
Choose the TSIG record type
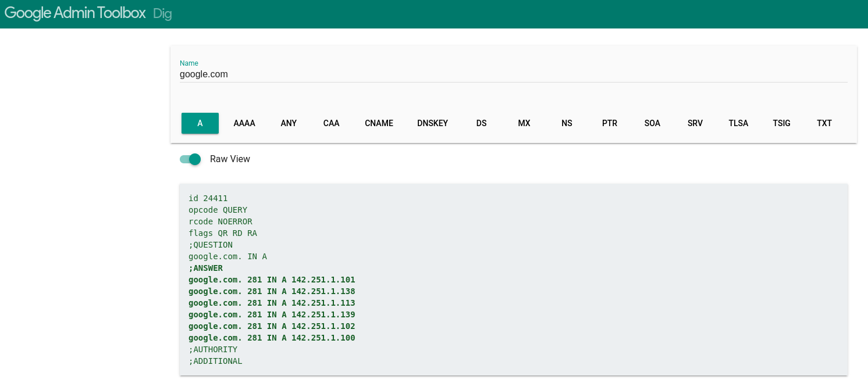click(x=781, y=123)
